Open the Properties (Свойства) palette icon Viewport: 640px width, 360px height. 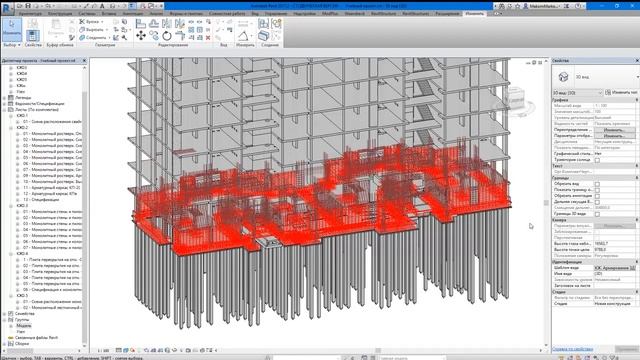point(33,36)
